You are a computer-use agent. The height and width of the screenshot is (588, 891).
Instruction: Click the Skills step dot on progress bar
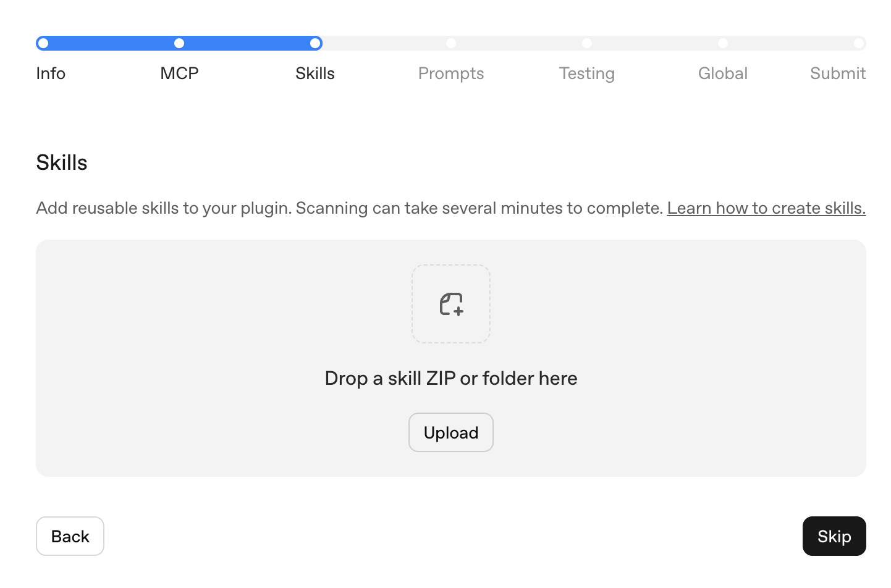315,43
